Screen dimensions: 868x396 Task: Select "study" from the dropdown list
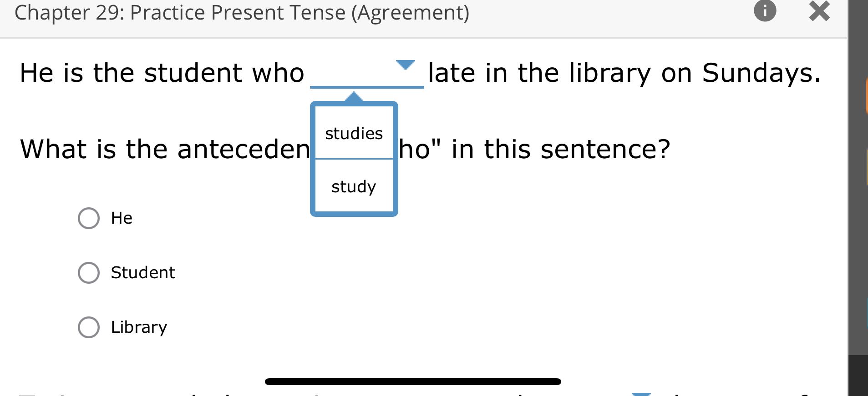click(x=354, y=186)
